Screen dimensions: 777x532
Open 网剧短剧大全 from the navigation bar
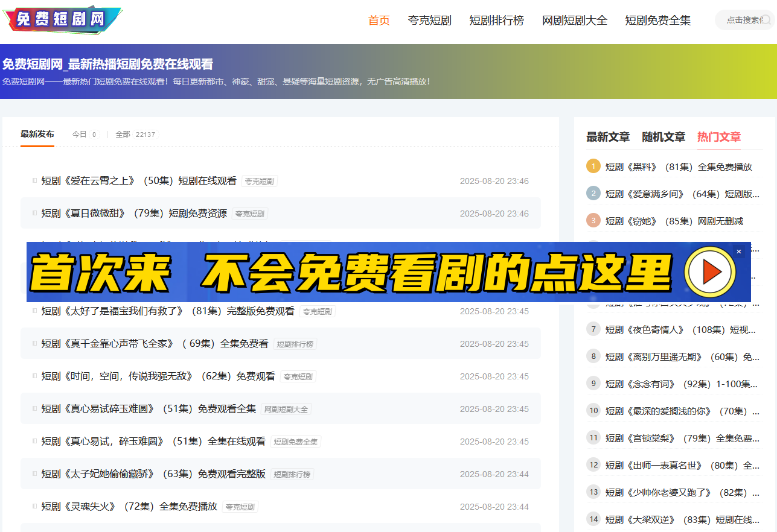574,21
